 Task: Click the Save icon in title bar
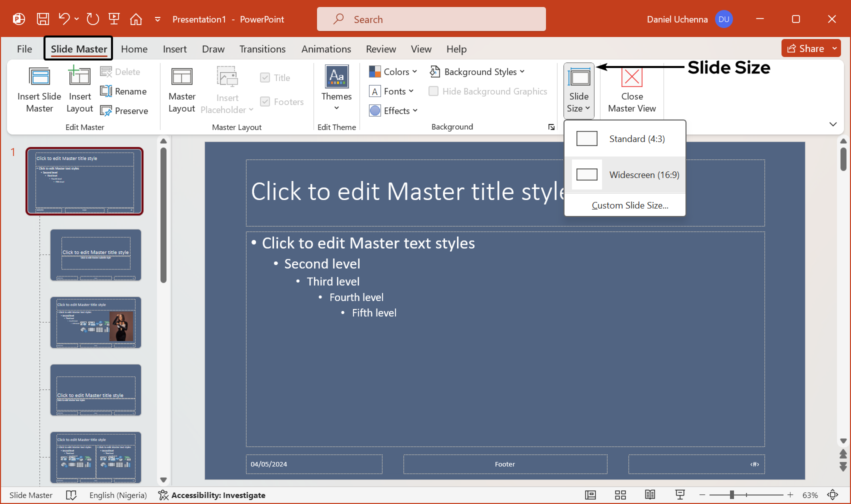pos(43,19)
